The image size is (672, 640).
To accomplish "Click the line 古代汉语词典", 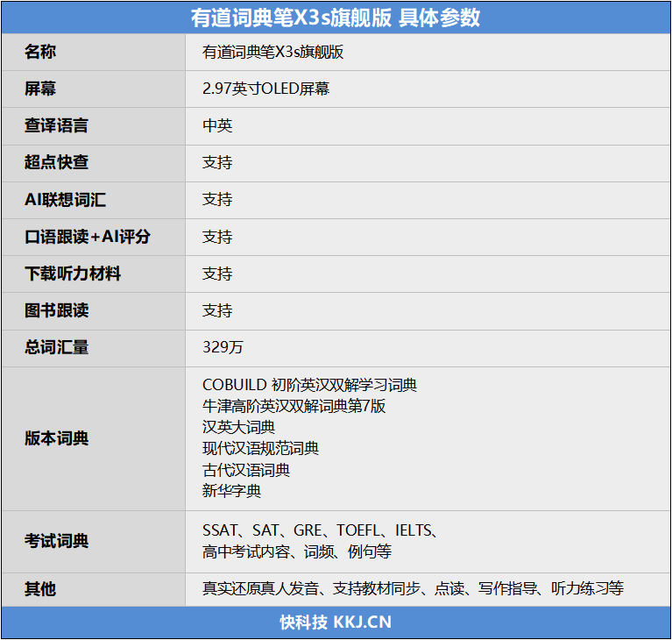I will point(246,470).
